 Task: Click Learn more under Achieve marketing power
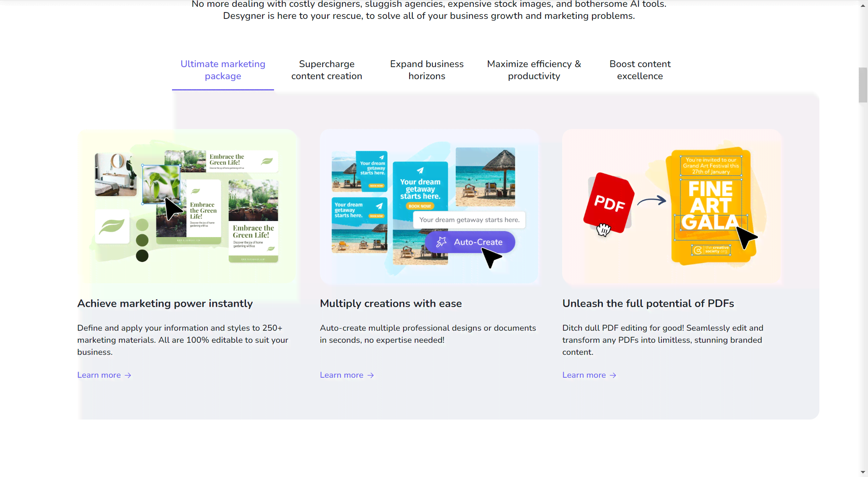(104, 375)
